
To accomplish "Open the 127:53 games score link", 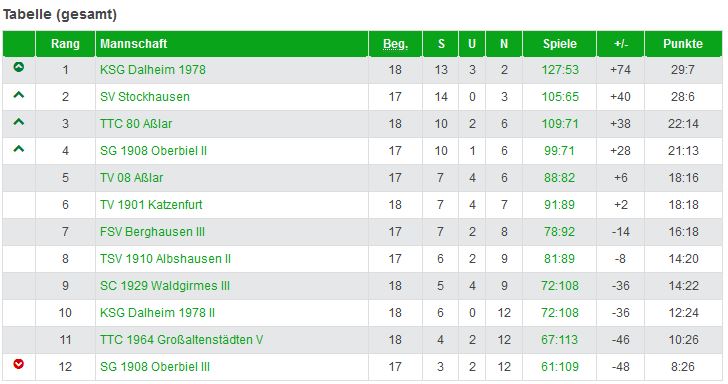I will [x=560, y=70].
